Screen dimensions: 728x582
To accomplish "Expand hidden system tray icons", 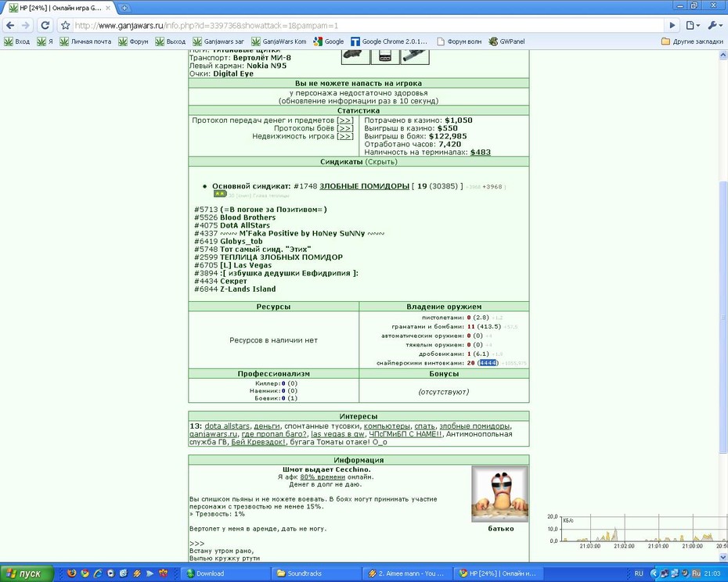I will [x=654, y=573].
